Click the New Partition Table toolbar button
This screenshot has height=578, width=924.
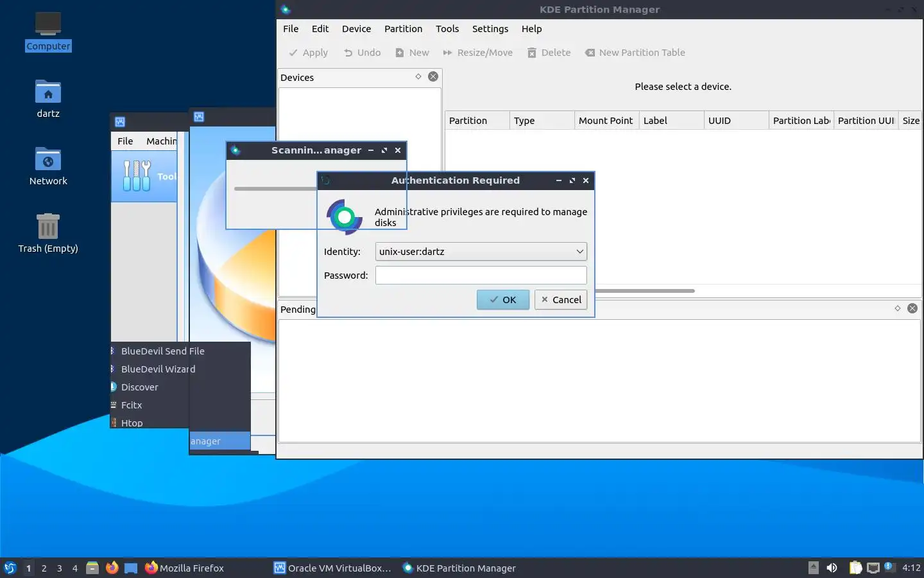tap(635, 53)
